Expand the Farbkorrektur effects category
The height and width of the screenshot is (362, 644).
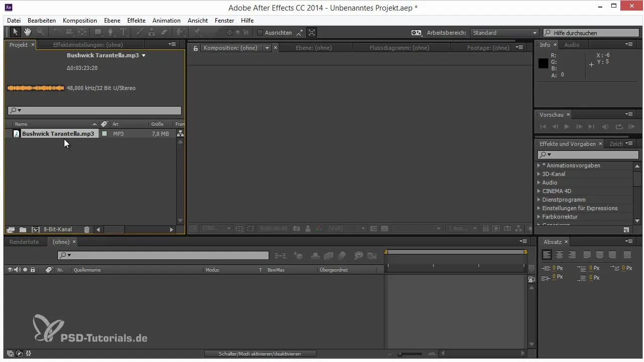[x=539, y=217]
